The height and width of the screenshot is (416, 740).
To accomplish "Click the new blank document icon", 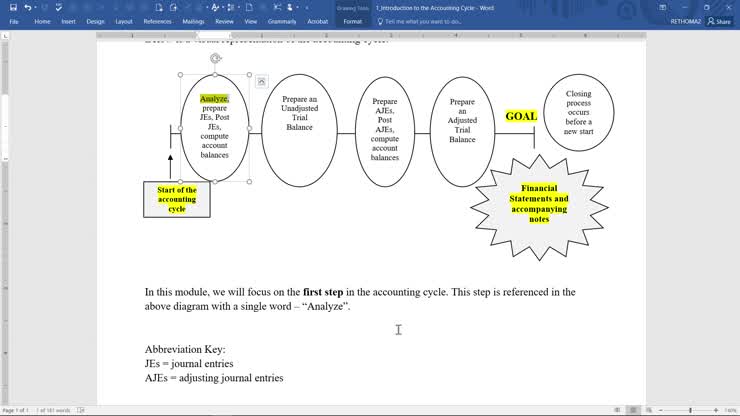I will tap(159, 8).
